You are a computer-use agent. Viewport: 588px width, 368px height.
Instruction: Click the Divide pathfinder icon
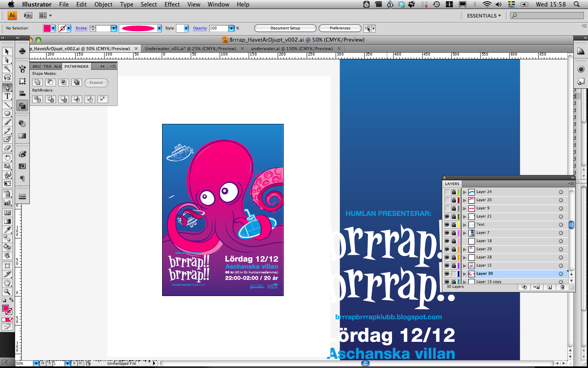[38, 99]
